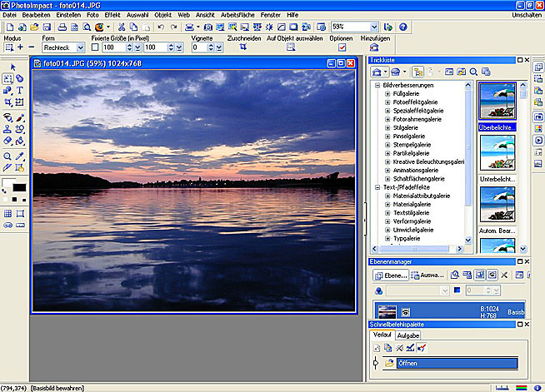
Task: Open the Vignette value dropdown arrow
Action: [x=219, y=47]
